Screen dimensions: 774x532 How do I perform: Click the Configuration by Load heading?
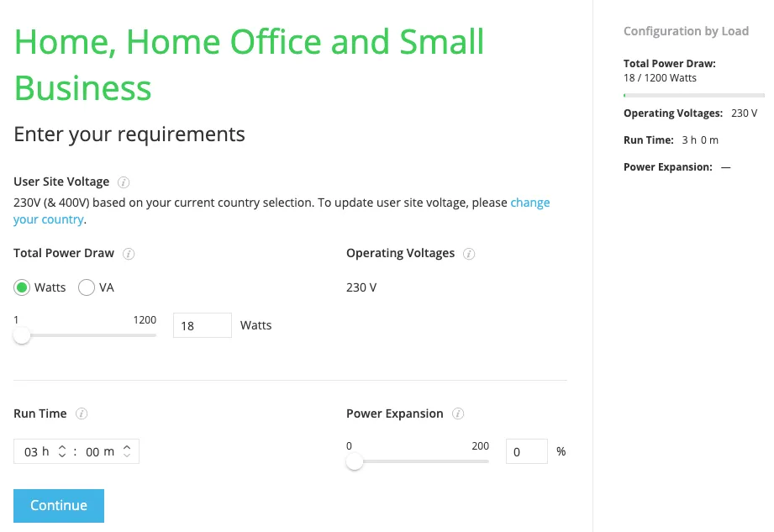click(686, 31)
